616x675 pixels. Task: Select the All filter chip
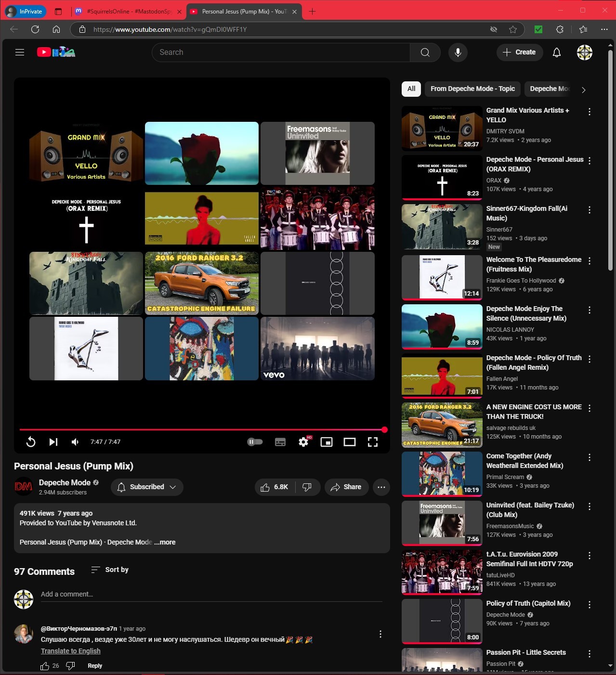(x=411, y=89)
